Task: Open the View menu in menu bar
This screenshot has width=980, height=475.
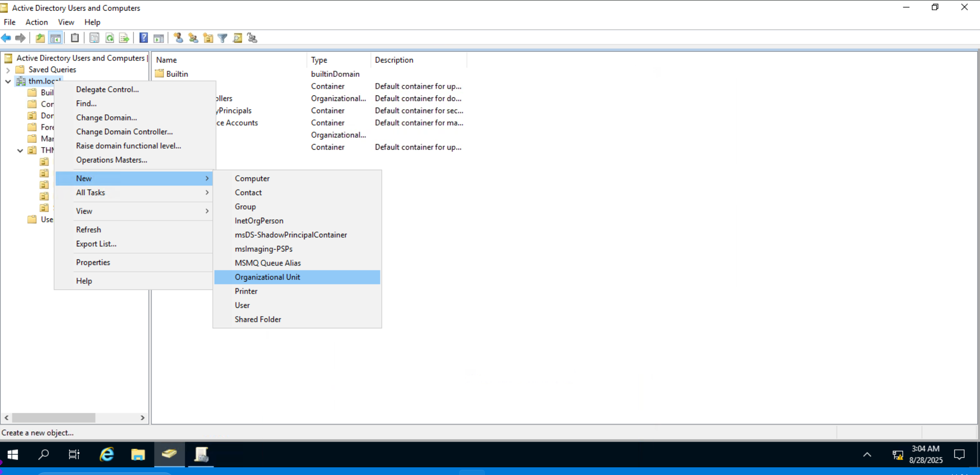Action: click(x=66, y=22)
